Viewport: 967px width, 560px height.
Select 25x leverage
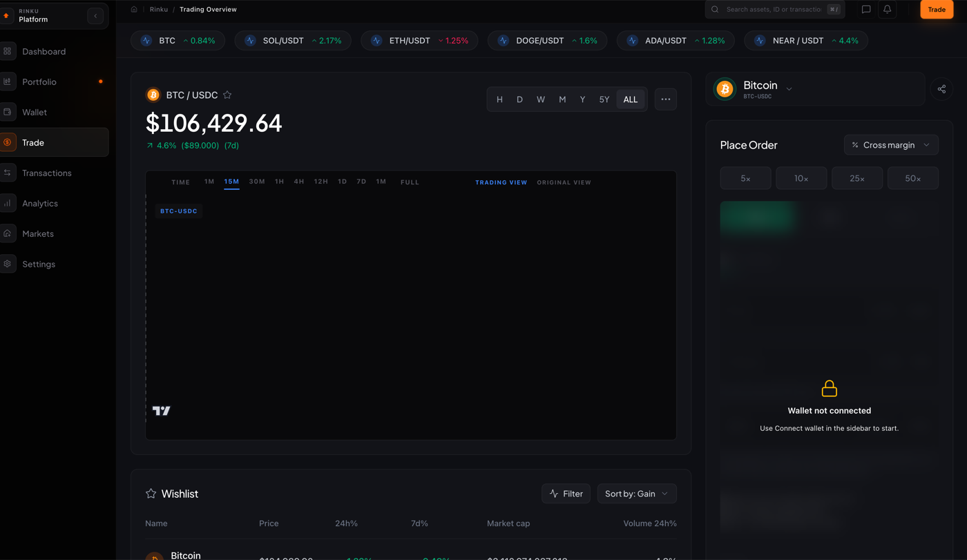coord(857,178)
